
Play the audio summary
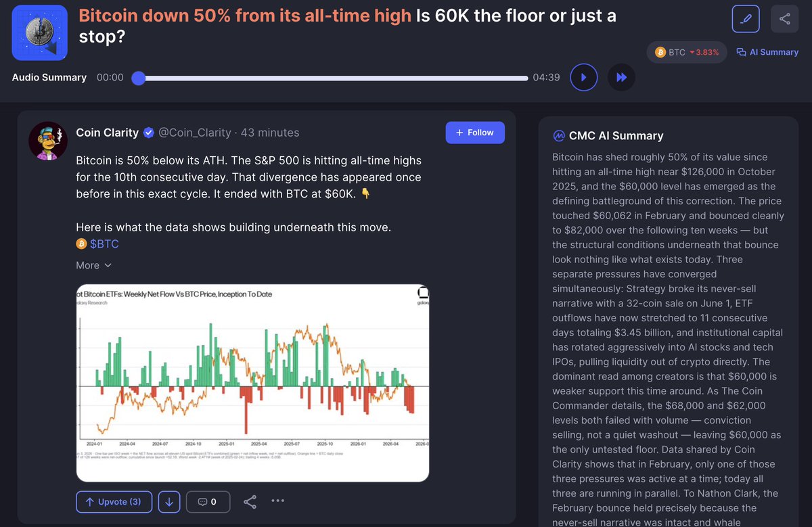[x=583, y=77]
